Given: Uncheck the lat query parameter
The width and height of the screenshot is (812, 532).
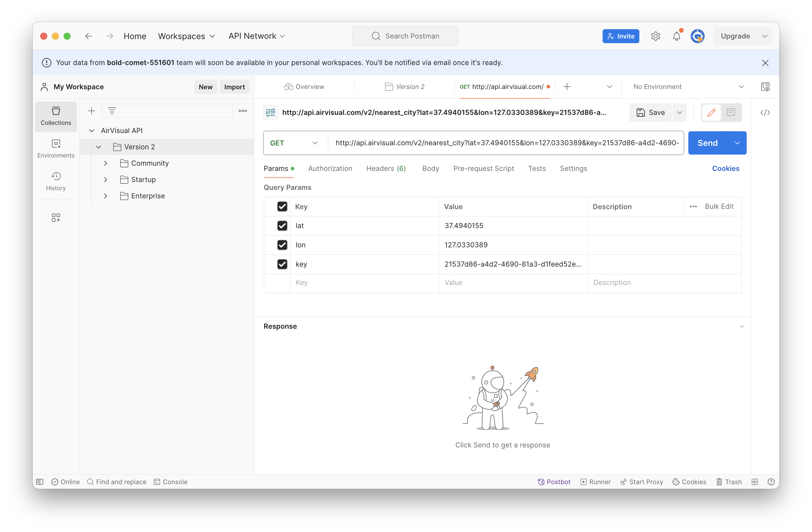Looking at the screenshot, I should [x=282, y=225].
